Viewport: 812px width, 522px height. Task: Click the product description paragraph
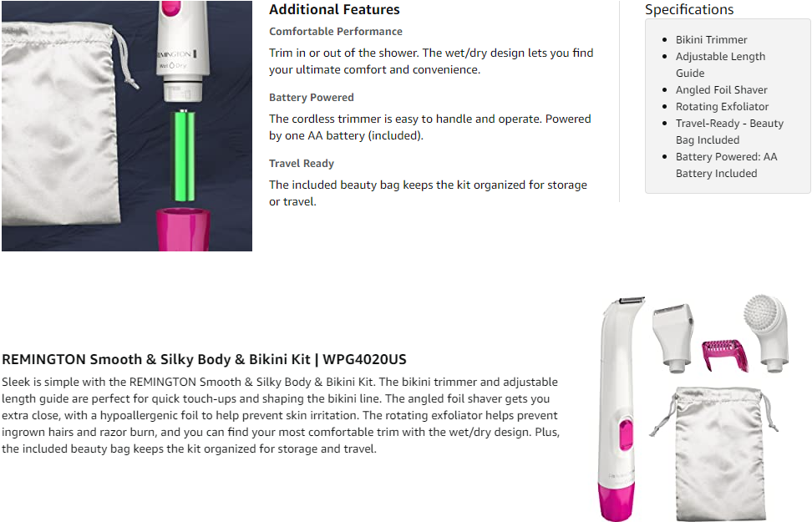(280, 415)
